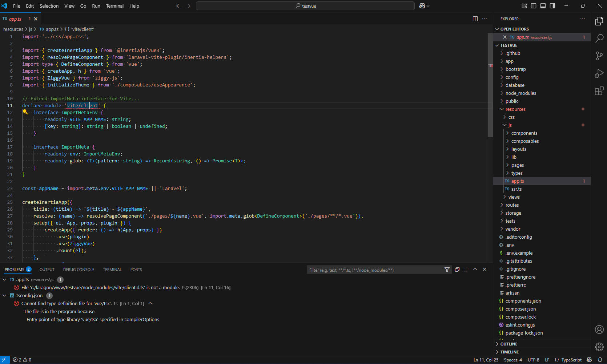Go Forward with the right arrow

(188, 6)
